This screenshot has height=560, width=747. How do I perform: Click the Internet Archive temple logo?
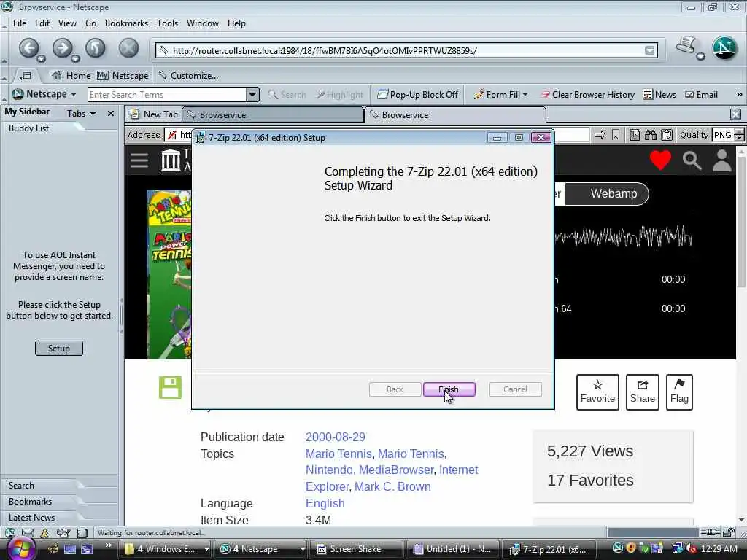[x=171, y=160]
